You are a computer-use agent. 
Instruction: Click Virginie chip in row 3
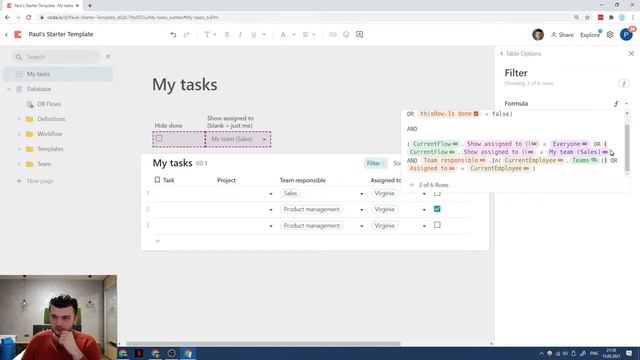(x=384, y=226)
